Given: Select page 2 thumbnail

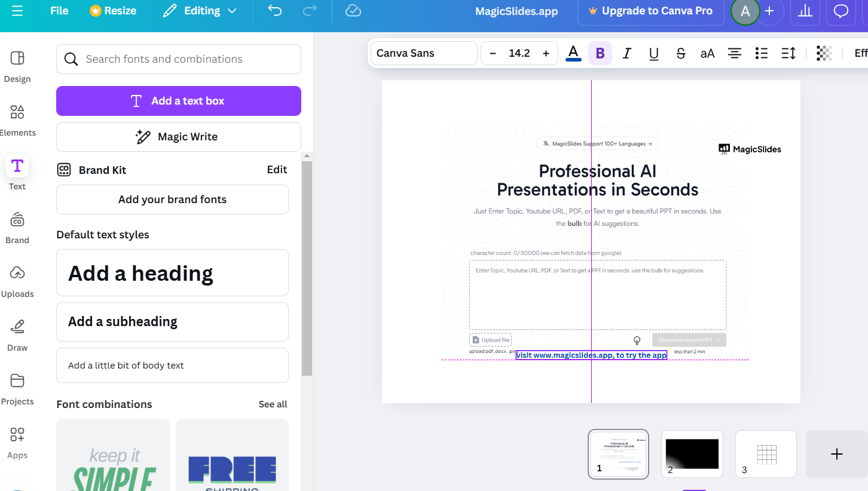Looking at the screenshot, I should coord(692,454).
